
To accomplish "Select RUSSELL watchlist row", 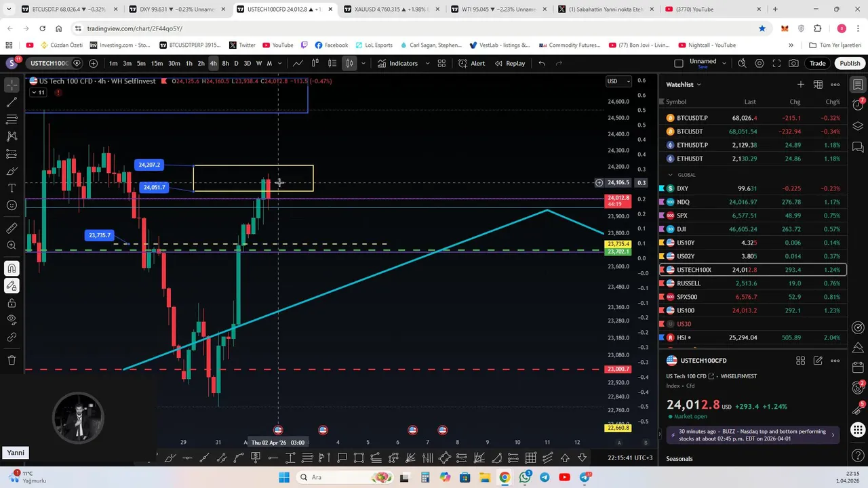I will (x=753, y=283).
